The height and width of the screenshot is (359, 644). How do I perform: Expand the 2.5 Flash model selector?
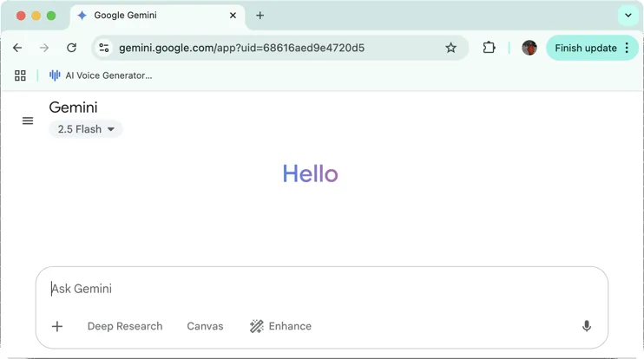86,129
